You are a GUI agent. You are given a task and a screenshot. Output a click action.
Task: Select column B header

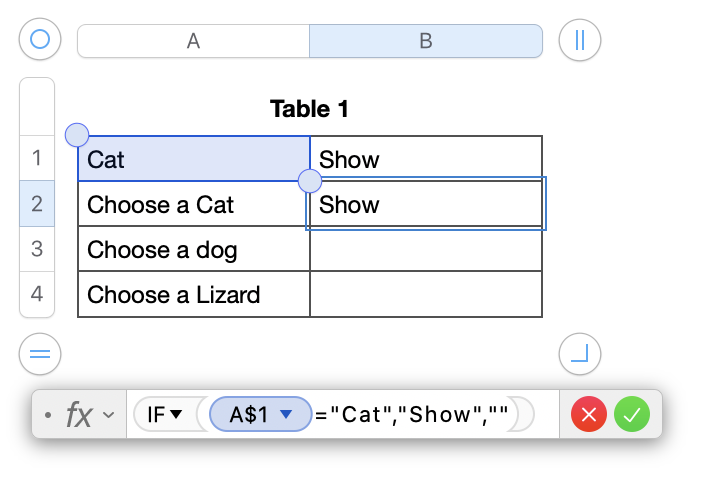[x=426, y=41]
